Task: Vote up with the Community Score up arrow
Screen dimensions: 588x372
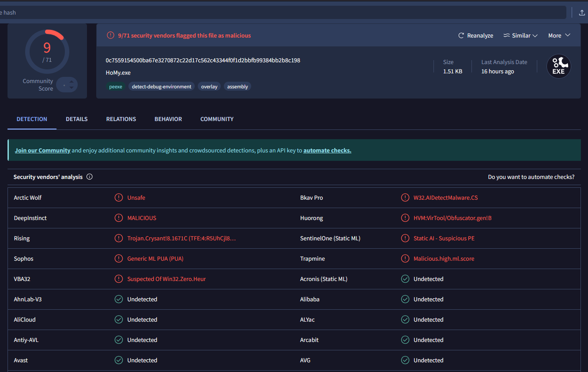Action: pyautogui.click(x=72, y=81)
